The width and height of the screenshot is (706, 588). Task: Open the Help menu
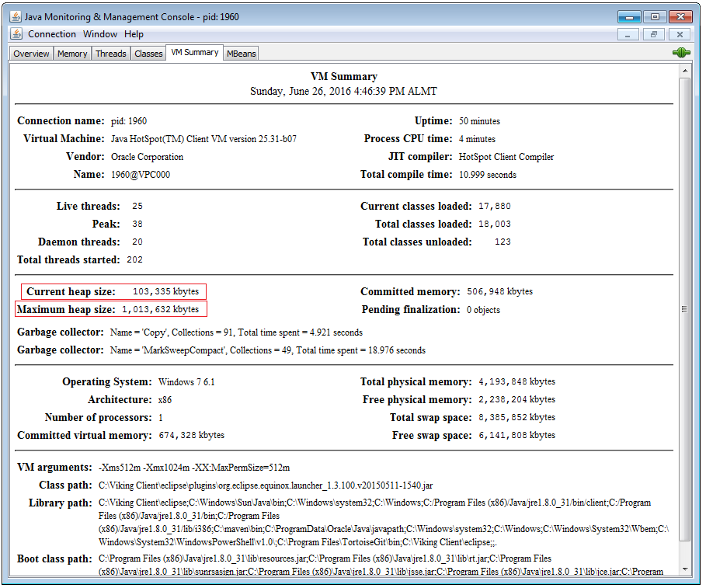[x=134, y=34]
